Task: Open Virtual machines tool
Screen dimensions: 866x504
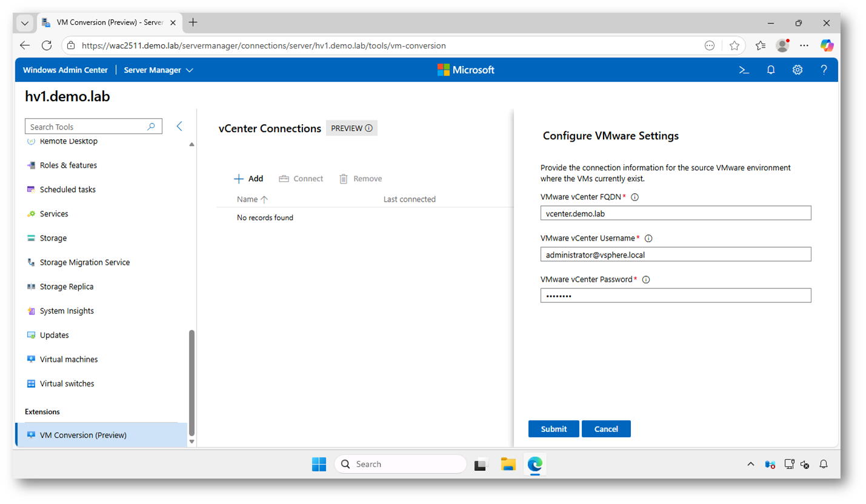Action: pyautogui.click(x=68, y=359)
